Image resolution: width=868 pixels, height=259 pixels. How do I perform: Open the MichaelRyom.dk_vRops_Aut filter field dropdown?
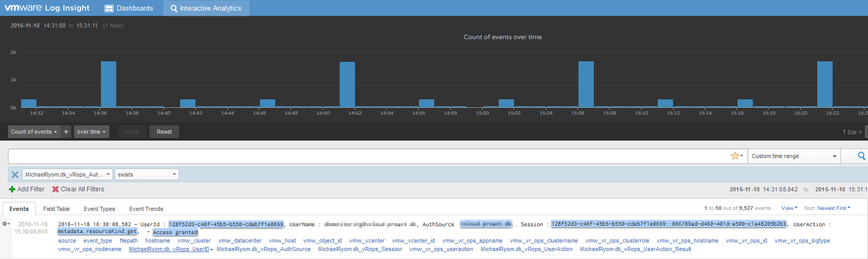tap(68, 174)
